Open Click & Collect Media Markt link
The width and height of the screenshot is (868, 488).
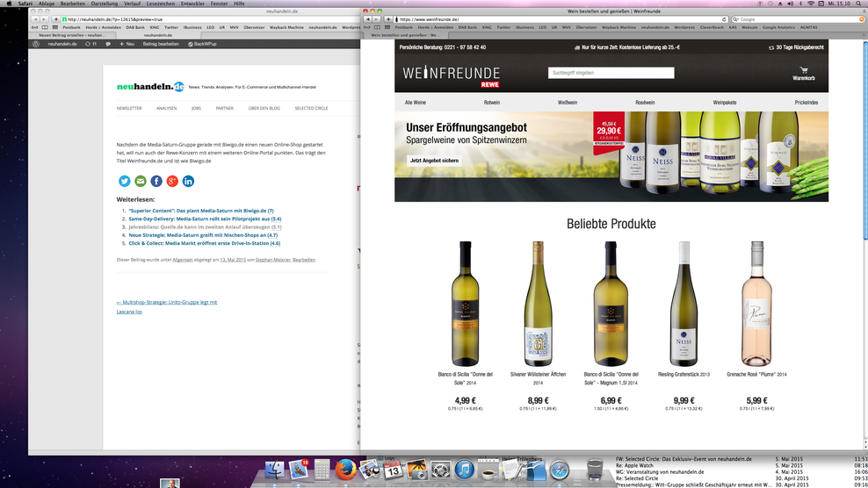[205, 243]
